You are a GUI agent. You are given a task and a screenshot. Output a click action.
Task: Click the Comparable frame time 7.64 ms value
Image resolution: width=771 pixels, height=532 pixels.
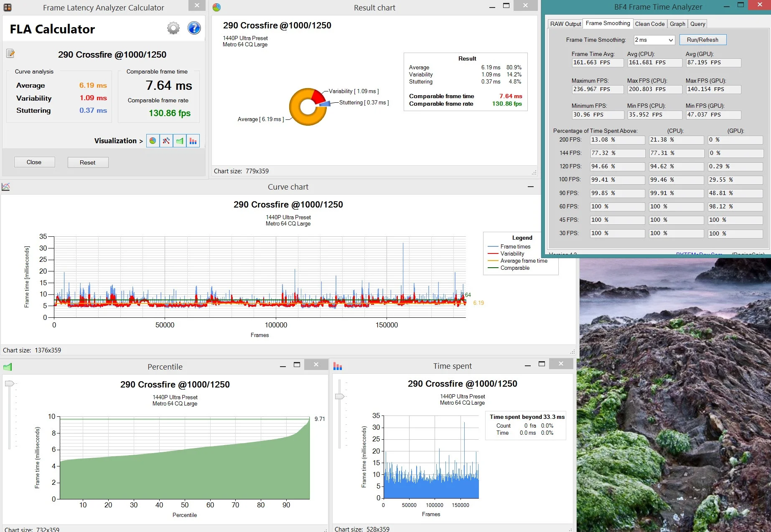(x=169, y=86)
